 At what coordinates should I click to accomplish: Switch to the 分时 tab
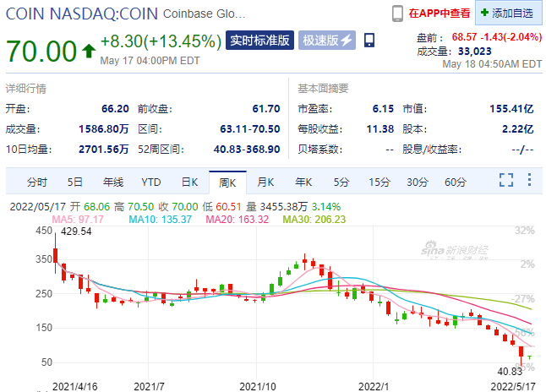(x=37, y=182)
